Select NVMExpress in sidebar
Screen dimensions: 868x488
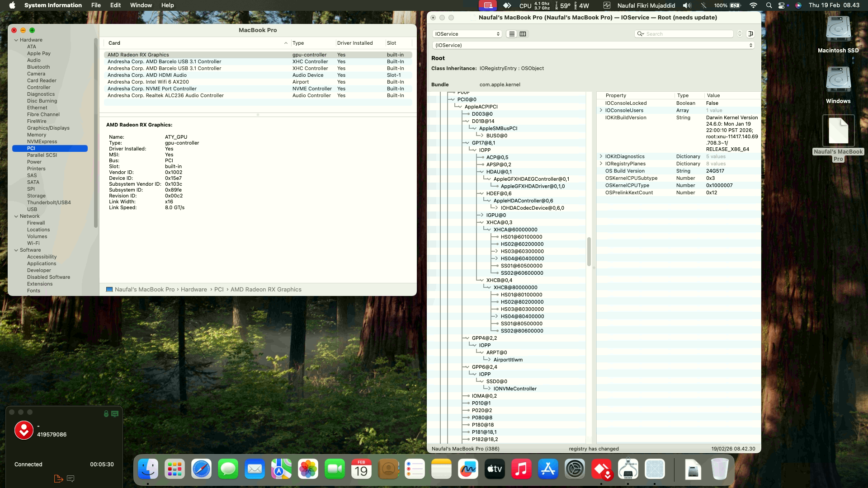click(x=42, y=141)
